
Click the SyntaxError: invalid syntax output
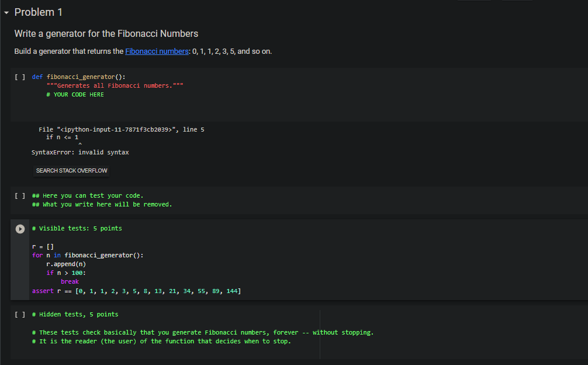pos(80,152)
